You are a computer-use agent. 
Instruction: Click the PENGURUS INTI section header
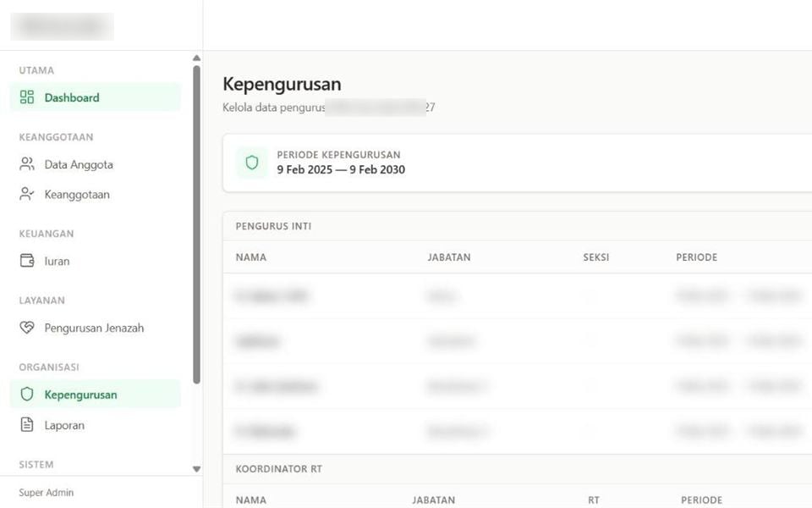click(273, 226)
